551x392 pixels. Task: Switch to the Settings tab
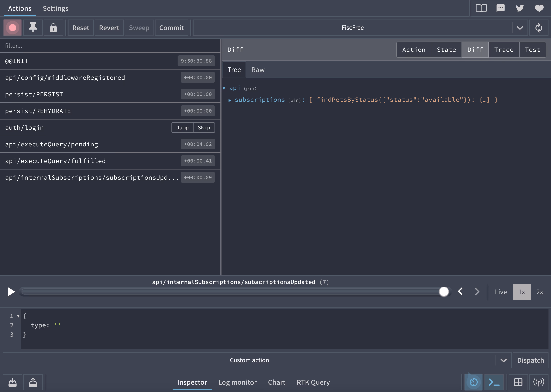(56, 8)
